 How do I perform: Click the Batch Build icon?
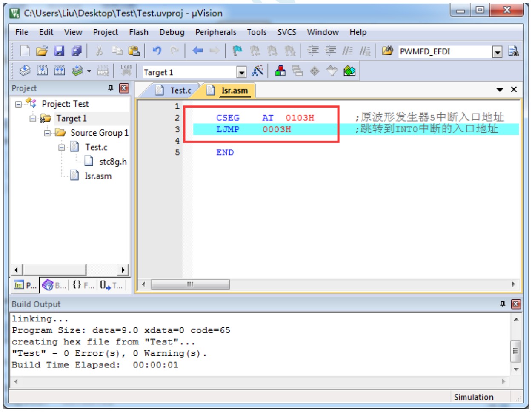point(77,71)
